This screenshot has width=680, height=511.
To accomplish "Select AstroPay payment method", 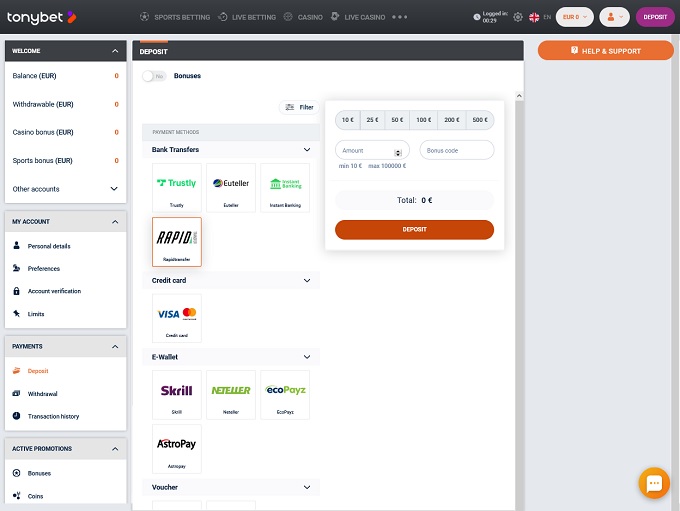I will [177, 447].
